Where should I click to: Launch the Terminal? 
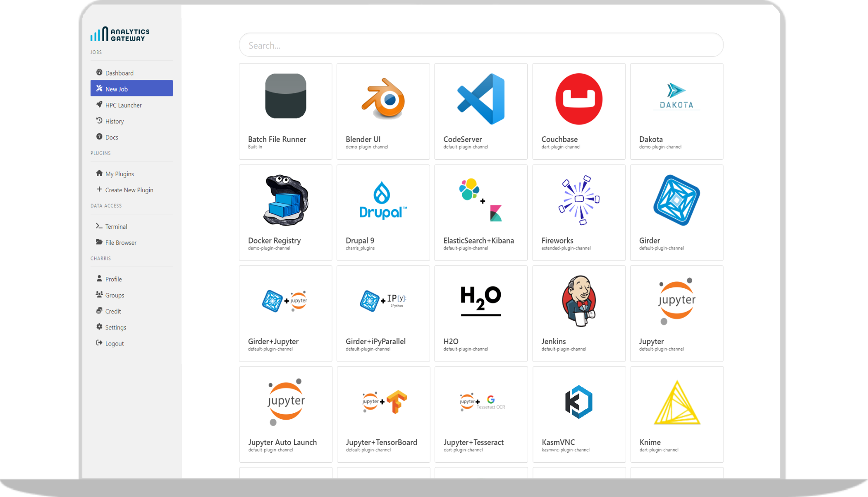point(132,226)
